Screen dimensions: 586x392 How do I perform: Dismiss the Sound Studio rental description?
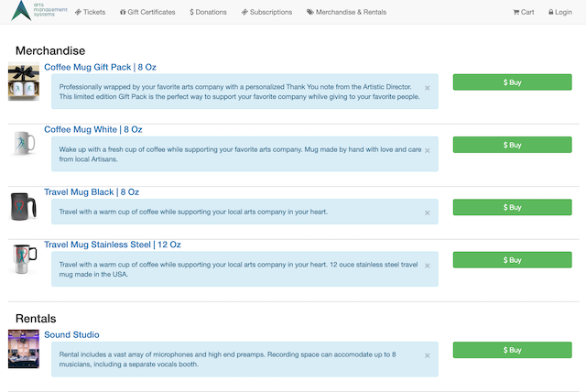click(x=428, y=355)
